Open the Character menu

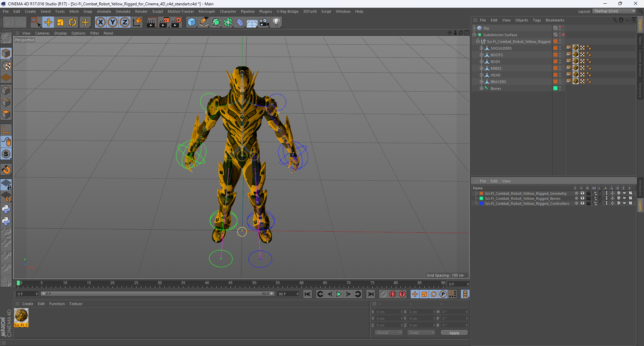click(x=228, y=11)
